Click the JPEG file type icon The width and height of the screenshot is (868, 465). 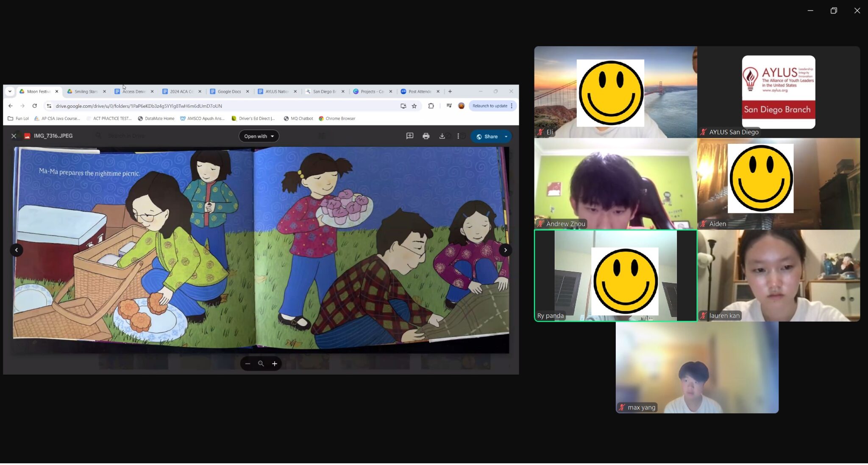pos(27,136)
